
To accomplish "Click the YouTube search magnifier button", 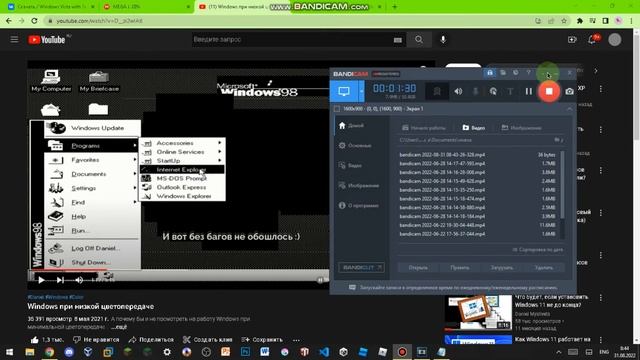I will (x=419, y=40).
